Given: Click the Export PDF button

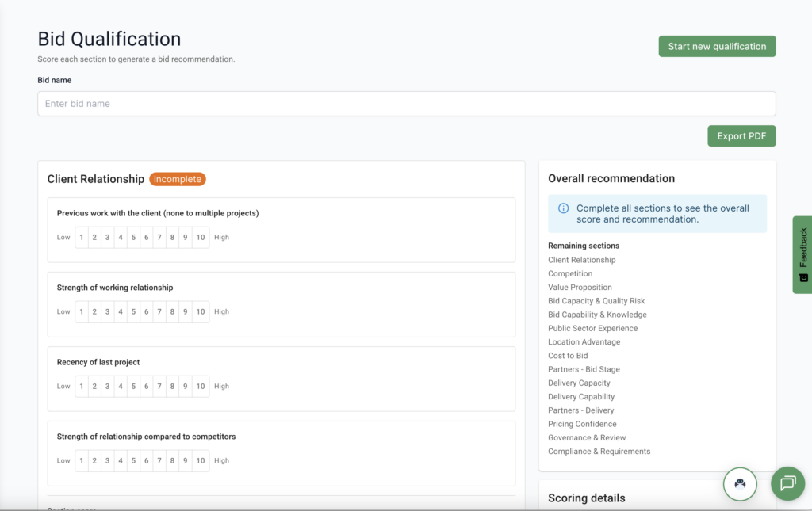Looking at the screenshot, I should click(x=741, y=136).
